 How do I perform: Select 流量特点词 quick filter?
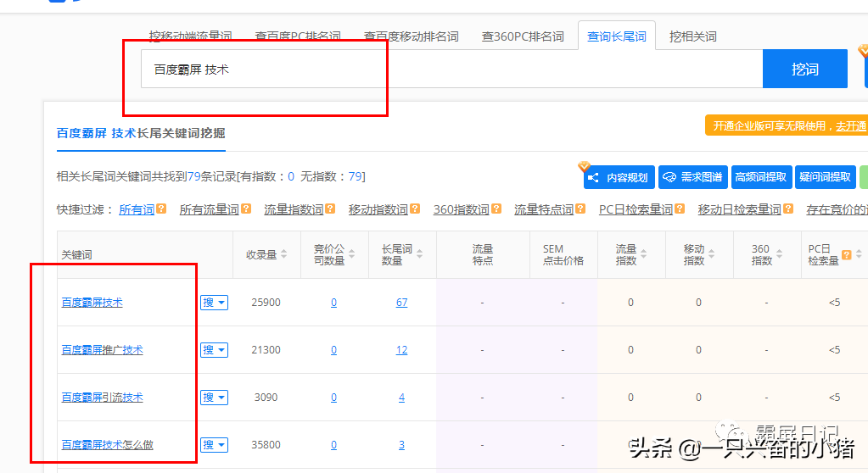[544, 209]
